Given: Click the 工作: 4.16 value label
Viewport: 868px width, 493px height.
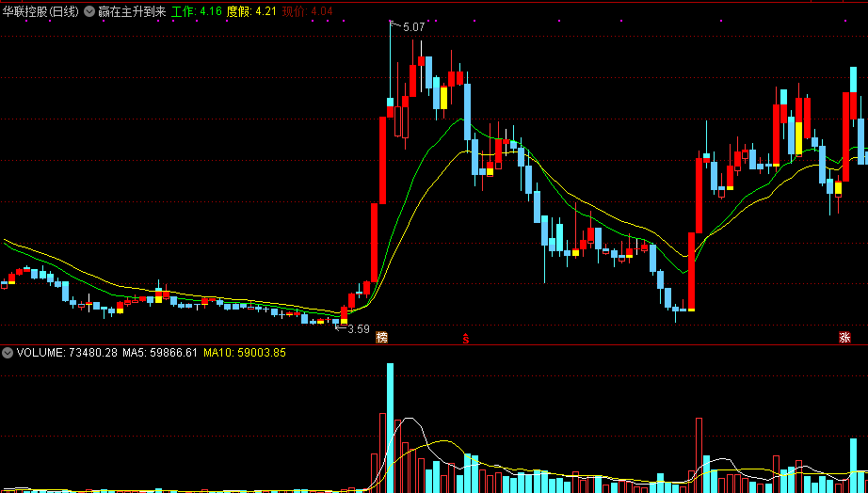Looking at the screenshot, I should pyautogui.click(x=197, y=11).
